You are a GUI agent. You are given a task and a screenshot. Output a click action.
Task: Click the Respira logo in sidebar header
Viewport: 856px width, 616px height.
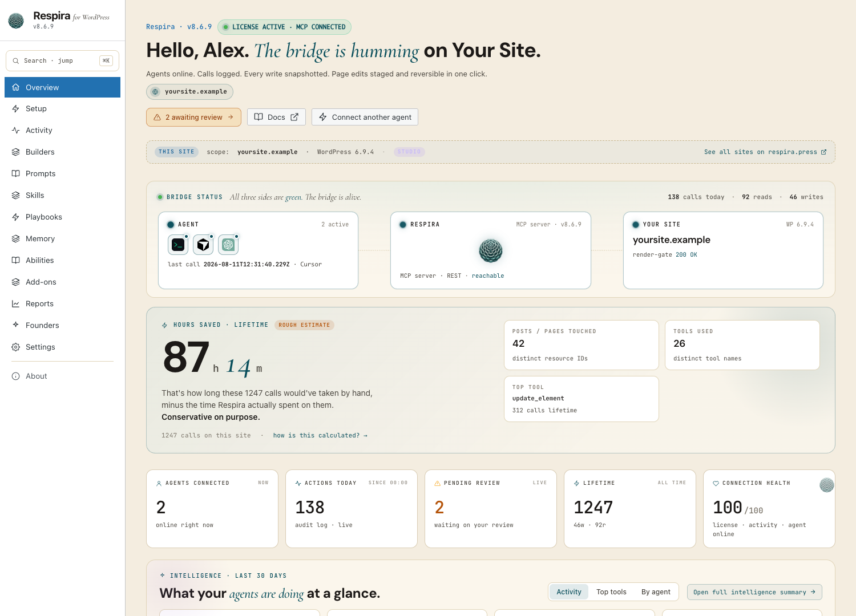coord(16,21)
